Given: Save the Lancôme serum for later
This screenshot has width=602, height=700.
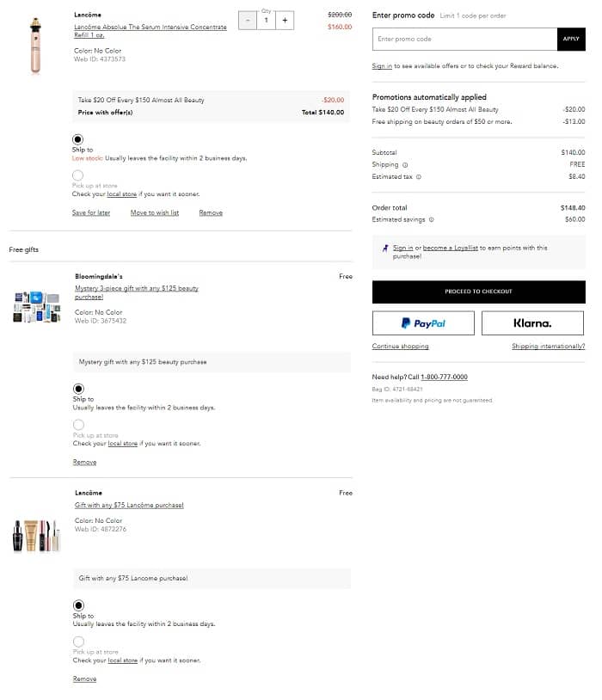Looking at the screenshot, I should 91,212.
